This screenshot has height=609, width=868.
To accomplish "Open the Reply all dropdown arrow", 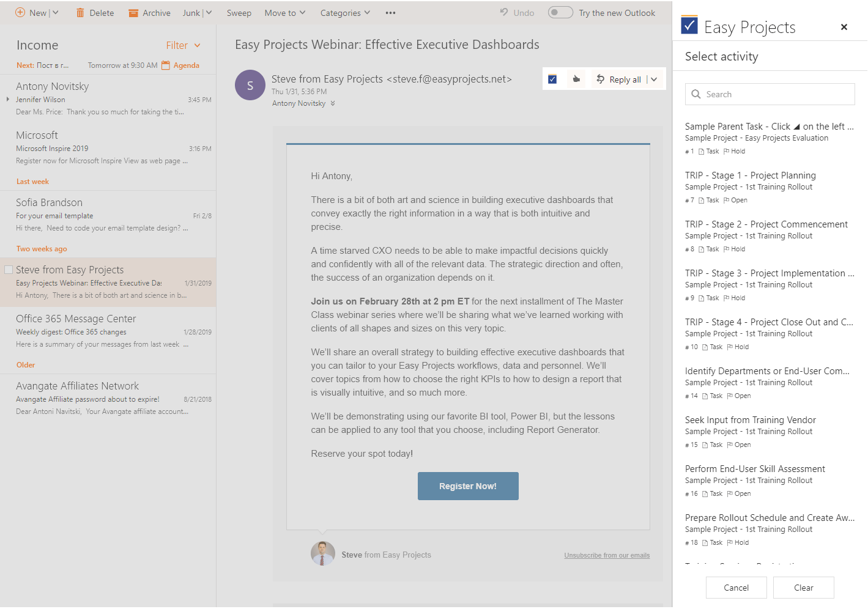I will [654, 79].
